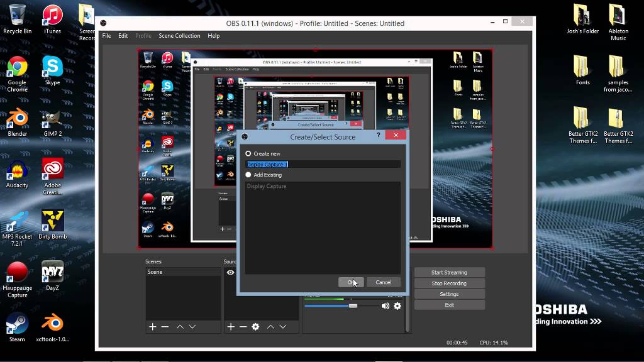The height and width of the screenshot is (362, 644).
Task: Select the Add Existing radio button
Action: point(248,175)
